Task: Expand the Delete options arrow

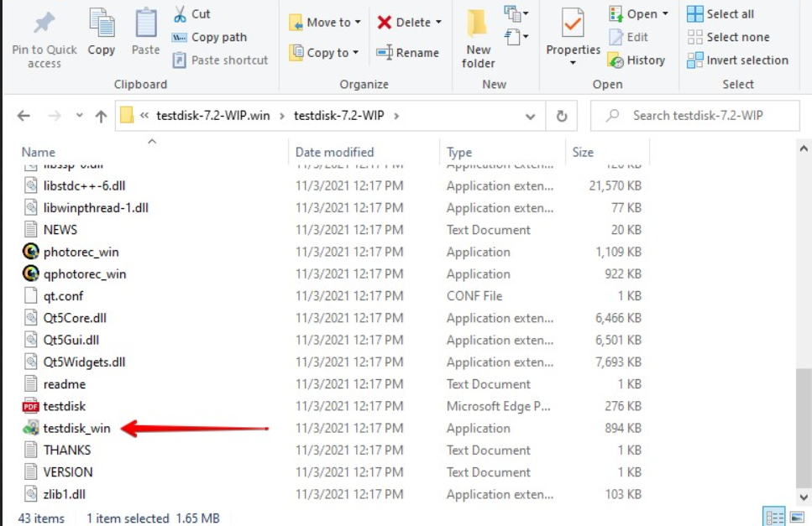Action: (x=438, y=23)
